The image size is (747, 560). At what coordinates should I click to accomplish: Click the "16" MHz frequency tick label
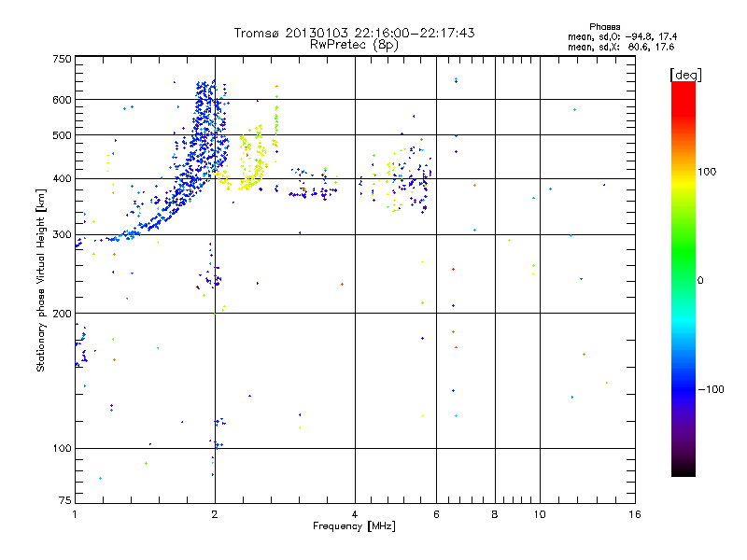tap(635, 514)
